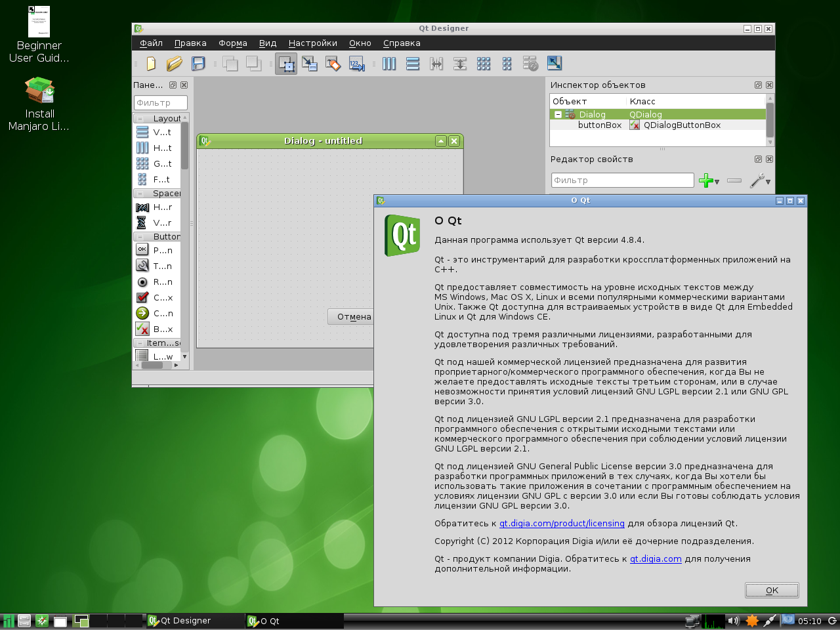840x630 pixels.
Task: Select Horizontal Layout widget H...t
Action: 157,148
